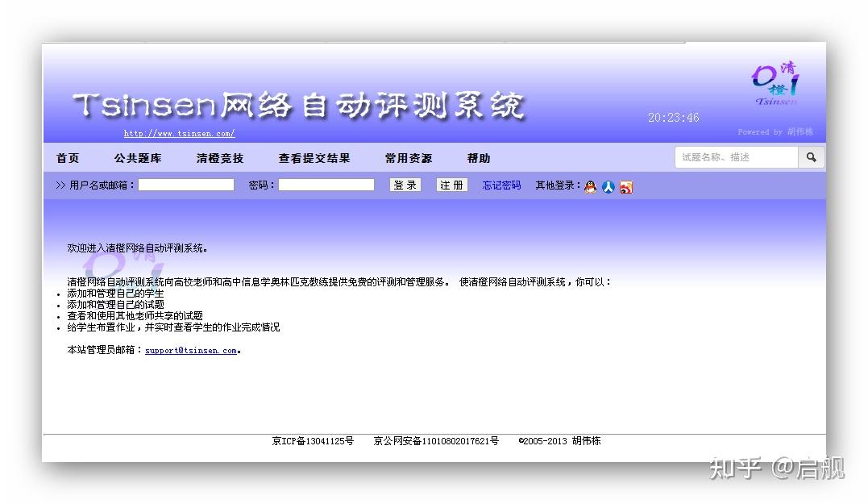Click the support@tsinsen.com email link
This screenshot has height=504, width=868.
click(191, 351)
